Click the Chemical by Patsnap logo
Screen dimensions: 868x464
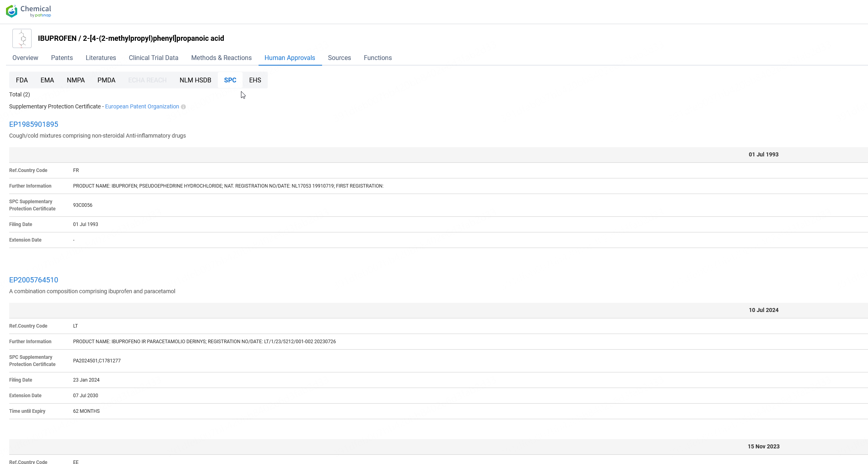(28, 11)
